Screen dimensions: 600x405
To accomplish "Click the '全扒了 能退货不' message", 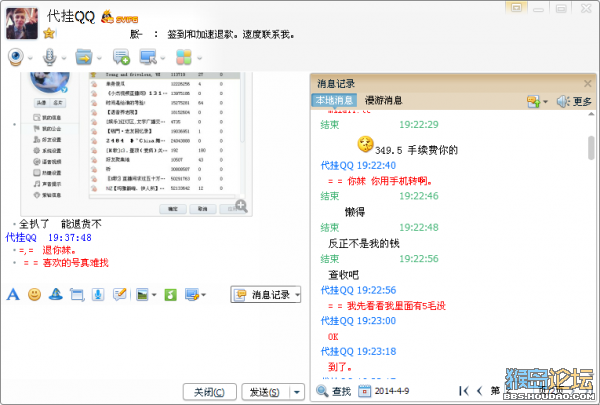I will 60,224.
